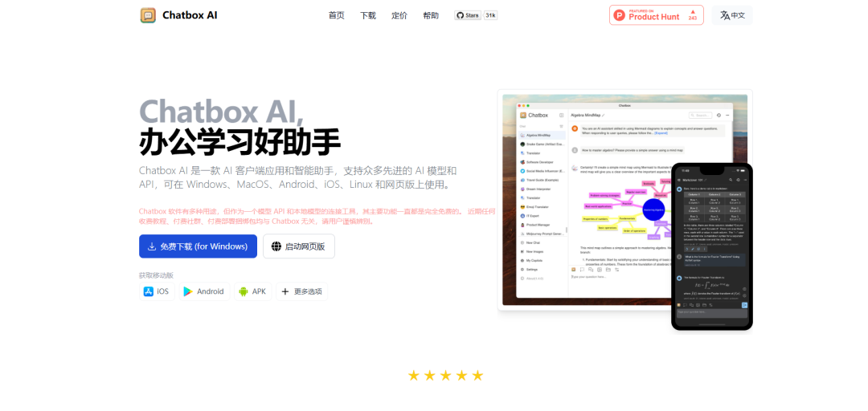Click New Images in preview sidebar
868x411 pixels.
point(542,251)
